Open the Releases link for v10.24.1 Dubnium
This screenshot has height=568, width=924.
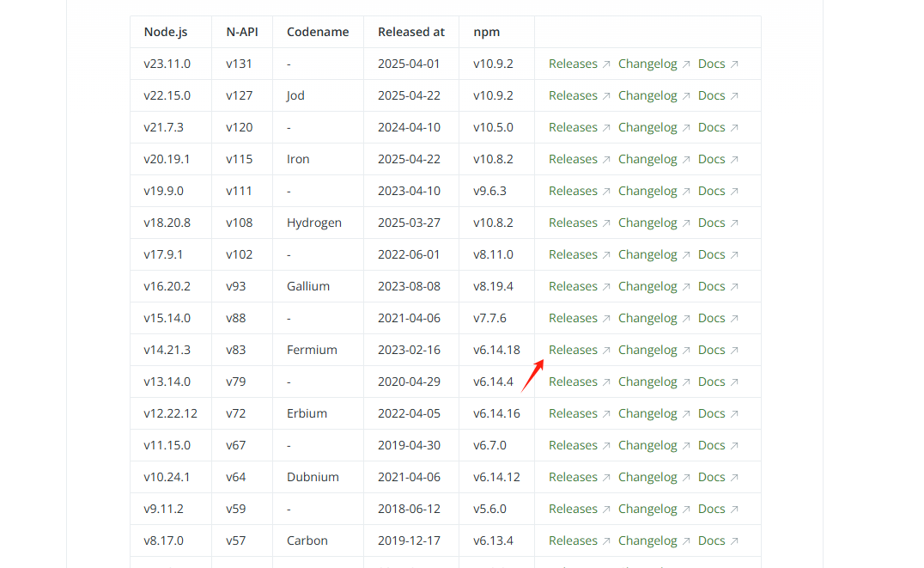pos(574,476)
